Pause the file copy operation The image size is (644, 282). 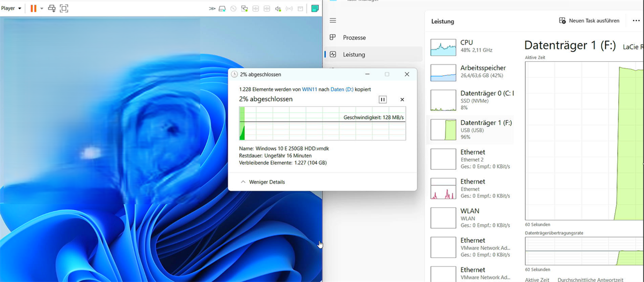coord(383,99)
